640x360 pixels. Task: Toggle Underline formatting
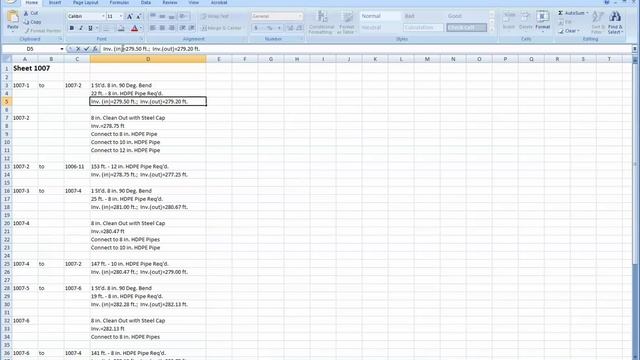pyautogui.click(x=90, y=28)
